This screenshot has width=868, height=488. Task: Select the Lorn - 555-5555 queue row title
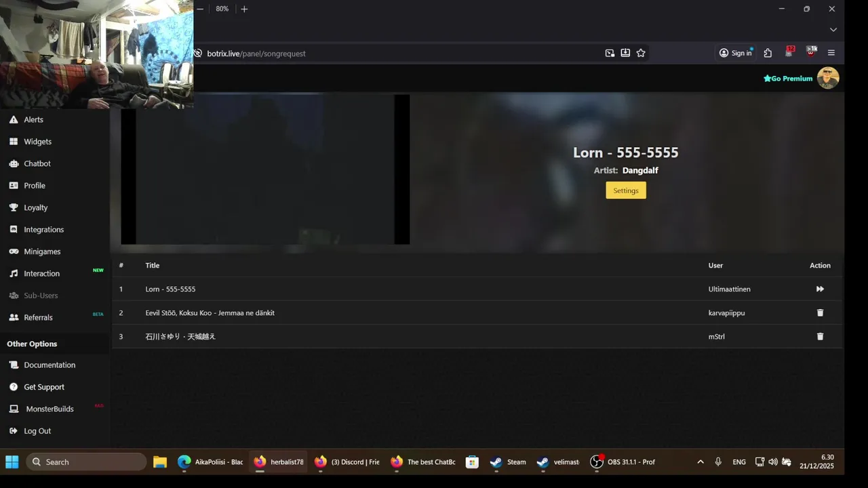point(170,289)
